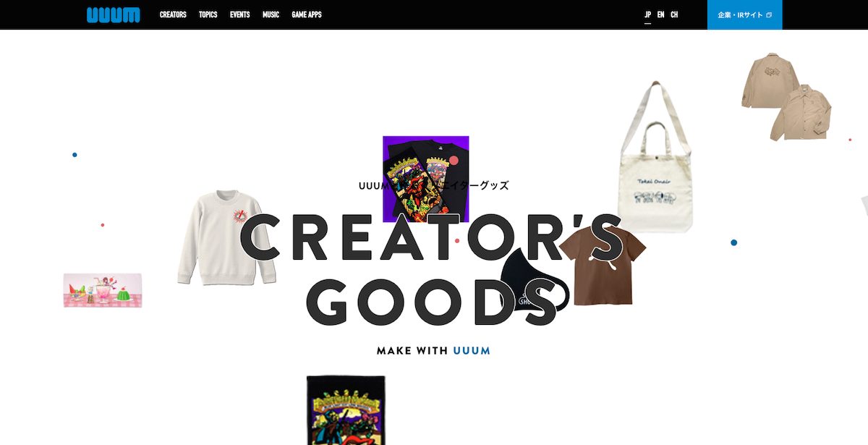Image resolution: width=868 pixels, height=445 pixels.
Task: Click the purple-background T-shirt set image
Action: [426, 179]
